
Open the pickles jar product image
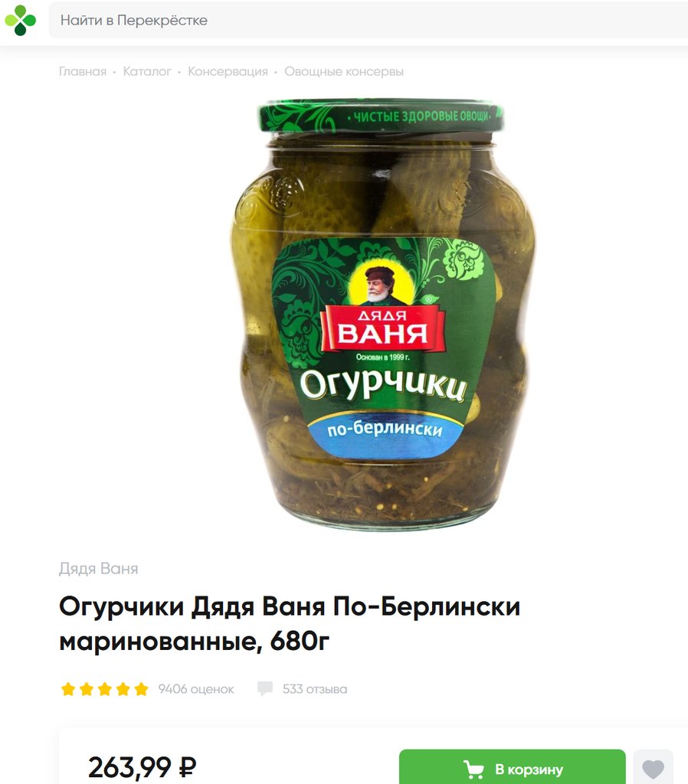[x=382, y=314]
